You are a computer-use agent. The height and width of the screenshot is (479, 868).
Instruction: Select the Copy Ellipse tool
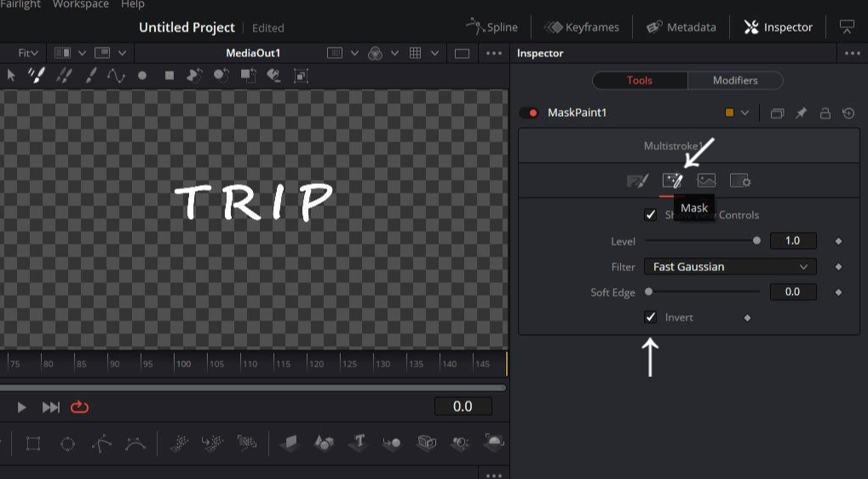[221, 75]
